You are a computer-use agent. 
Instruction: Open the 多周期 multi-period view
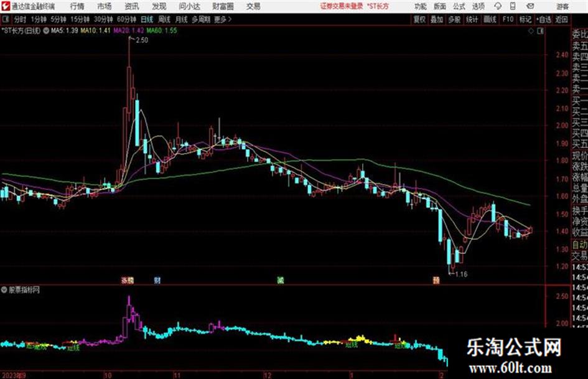[x=201, y=19]
